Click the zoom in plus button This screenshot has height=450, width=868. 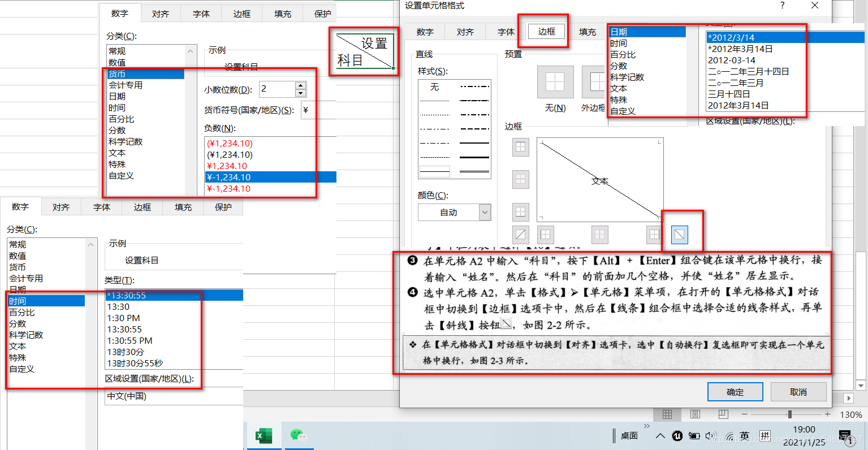click(x=827, y=414)
